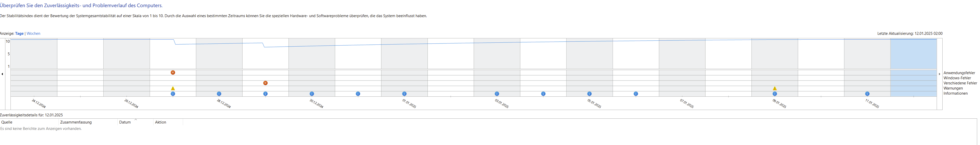Click the miscellaneous error icon on 29.12.2024
The height and width of the screenshot is (145, 980).
pyautogui.click(x=265, y=83)
